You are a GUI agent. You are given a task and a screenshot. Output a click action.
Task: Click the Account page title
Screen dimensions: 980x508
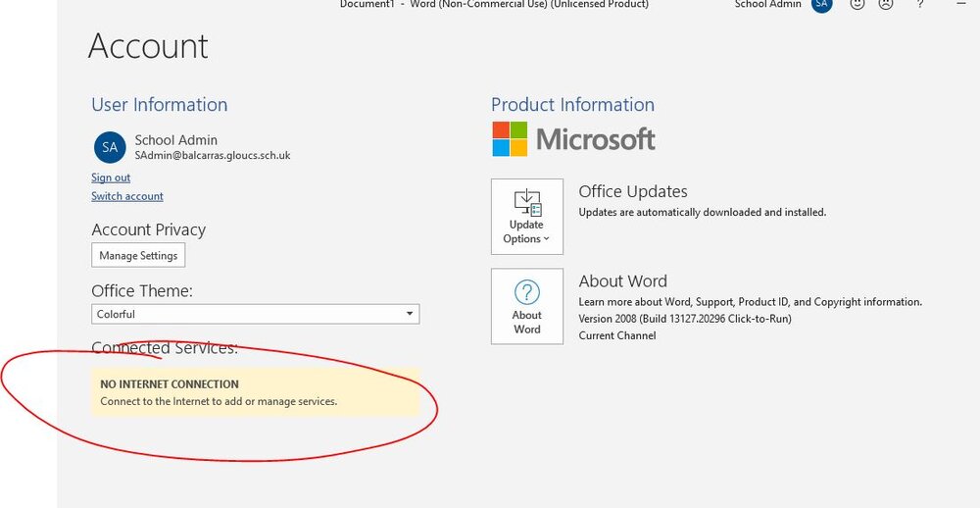(148, 46)
